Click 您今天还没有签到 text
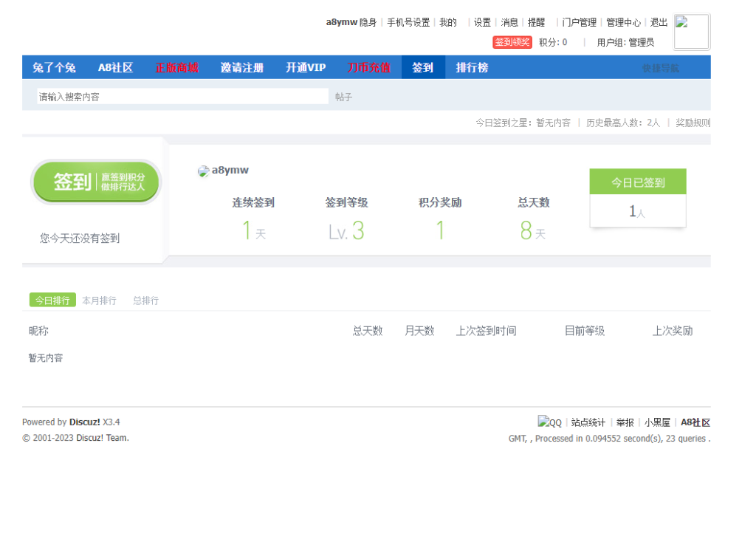 [80, 239]
